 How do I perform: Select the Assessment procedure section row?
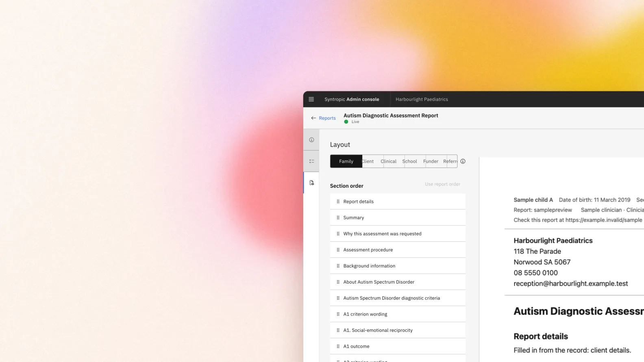[x=398, y=250]
